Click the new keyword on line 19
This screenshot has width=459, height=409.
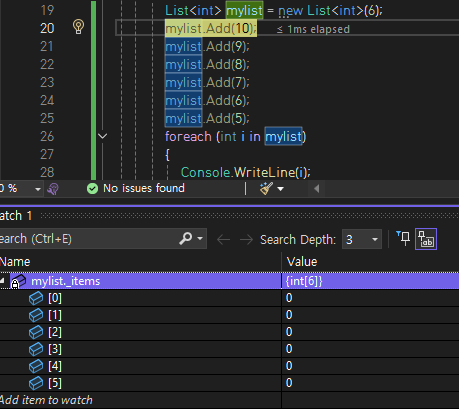(290, 11)
